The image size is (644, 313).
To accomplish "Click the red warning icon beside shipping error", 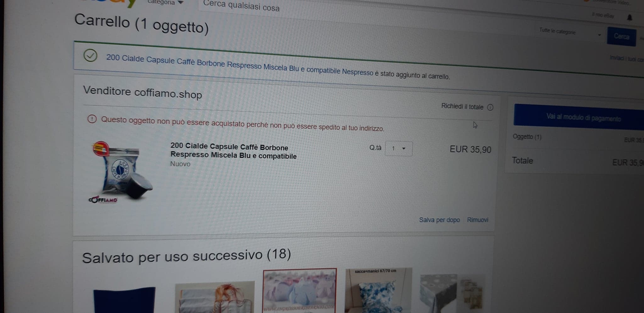I will point(92,119).
